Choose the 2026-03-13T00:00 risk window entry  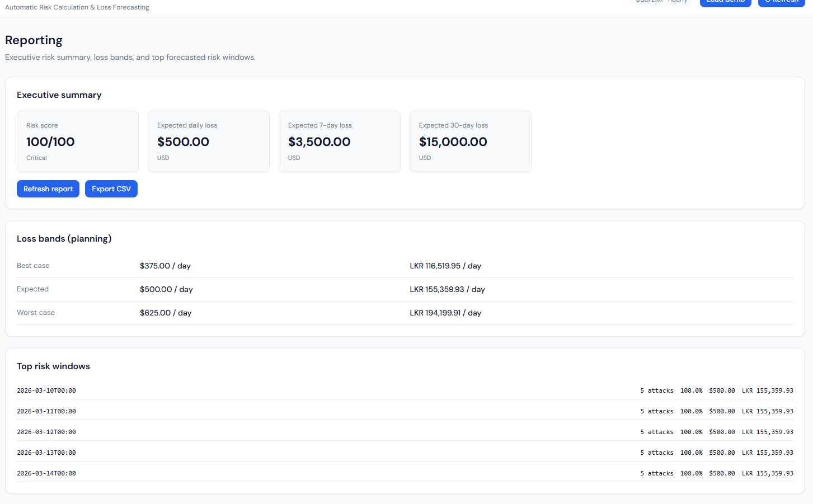46,453
